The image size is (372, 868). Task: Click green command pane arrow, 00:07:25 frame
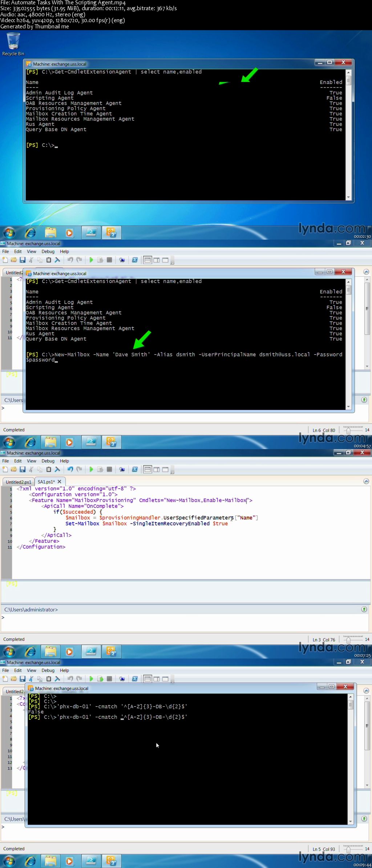(x=364, y=609)
